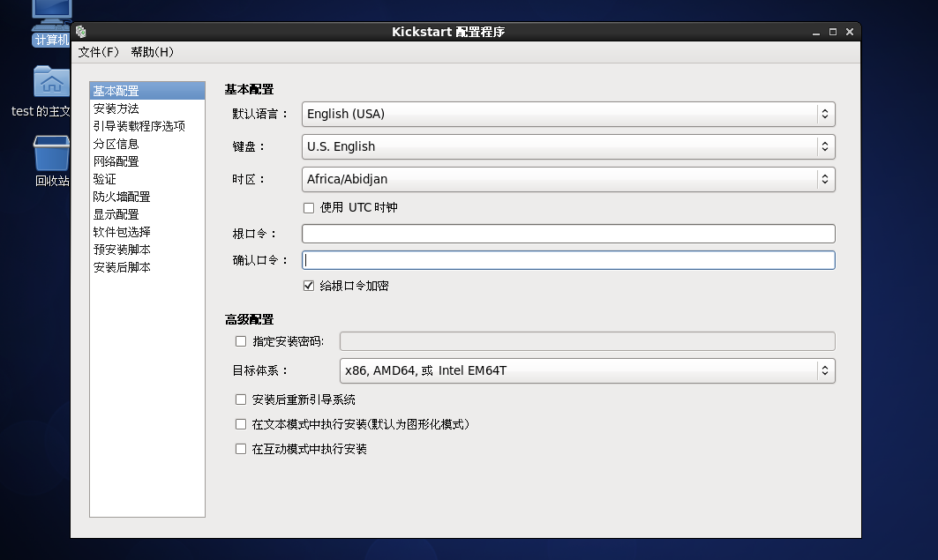The width and height of the screenshot is (938, 560).
Task: Select 引导装载程序选项 in the sidebar
Action: coord(147,126)
